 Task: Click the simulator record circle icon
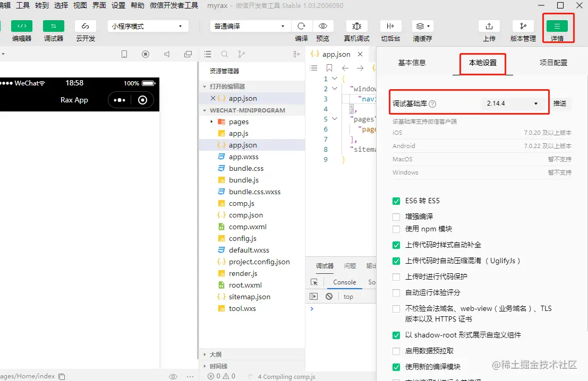tap(146, 54)
